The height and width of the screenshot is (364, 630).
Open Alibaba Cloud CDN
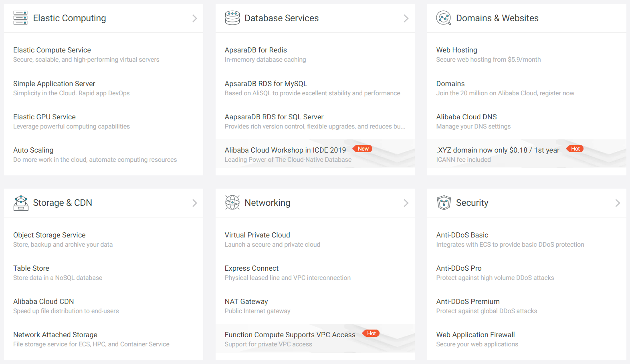44,302
